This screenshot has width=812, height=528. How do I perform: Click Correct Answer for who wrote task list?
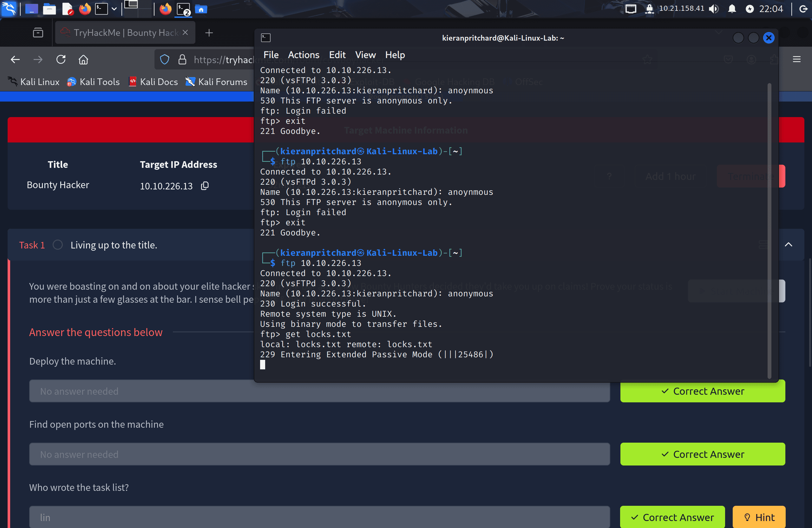click(x=672, y=517)
